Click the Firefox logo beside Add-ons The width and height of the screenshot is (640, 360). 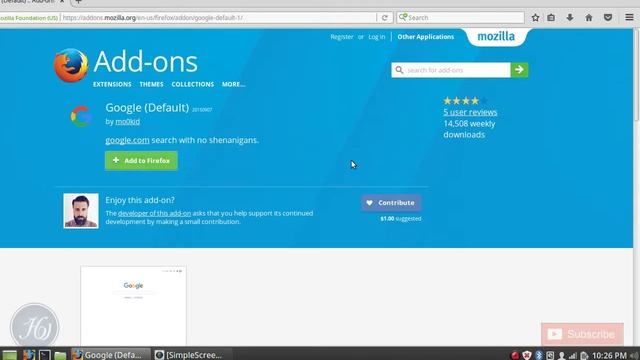pos(71,65)
